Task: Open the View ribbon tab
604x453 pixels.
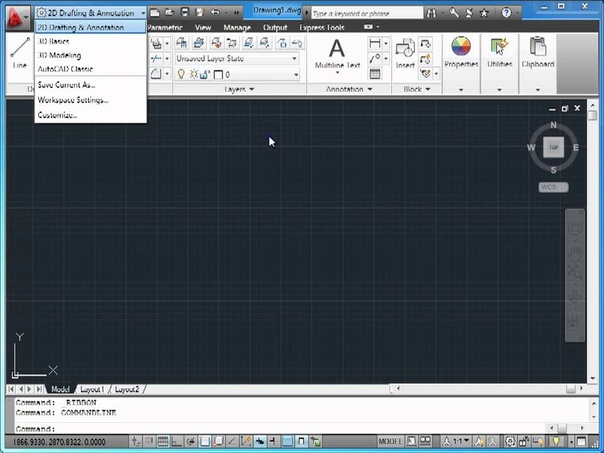Action: (x=203, y=27)
